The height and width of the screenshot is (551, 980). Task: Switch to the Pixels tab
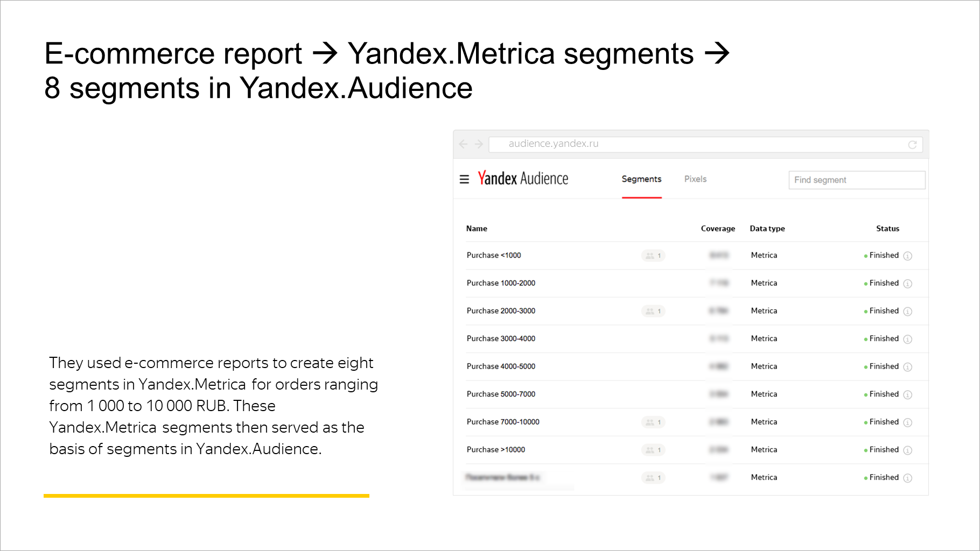tap(695, 179)
